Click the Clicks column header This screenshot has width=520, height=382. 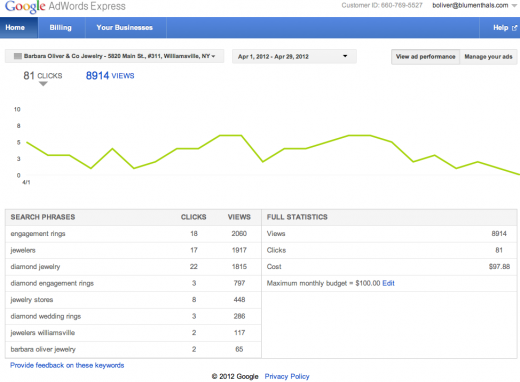click(194, 217)
